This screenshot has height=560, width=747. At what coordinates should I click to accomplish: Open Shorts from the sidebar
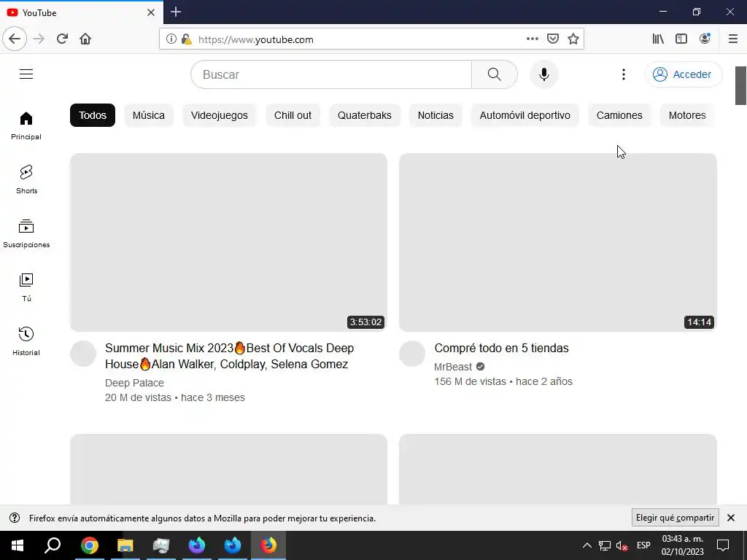coord(26,179)
